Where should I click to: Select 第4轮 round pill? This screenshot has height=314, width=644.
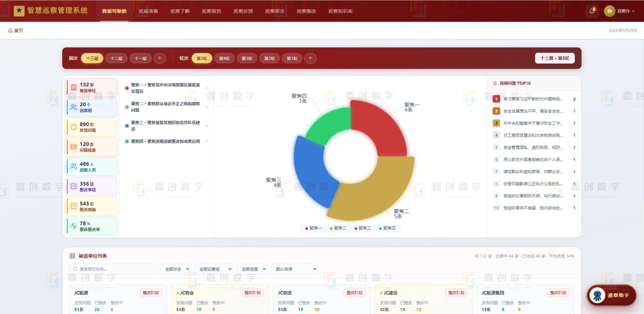click(224, 58)
